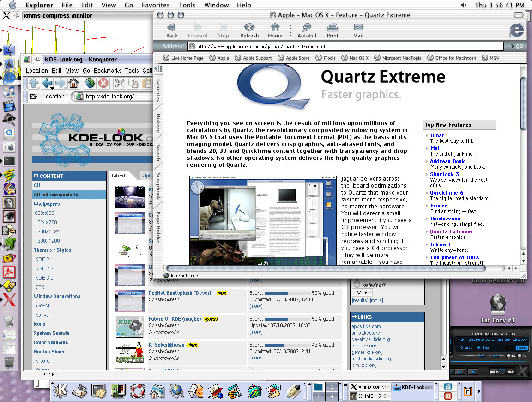This screenshot has width=532, height=402.
Task: Click the Home icon in Explorer toolbar
Action: coord(275,30)
